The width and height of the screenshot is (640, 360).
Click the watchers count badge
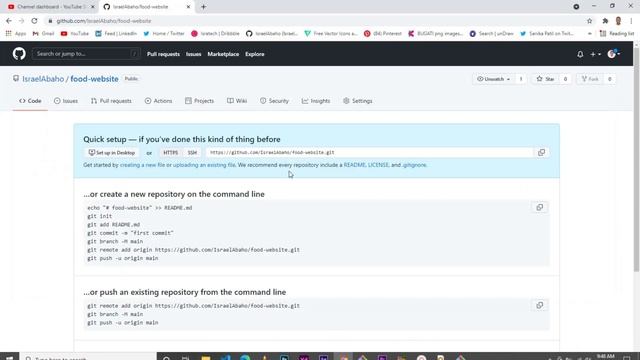click(x=521, y=79)
